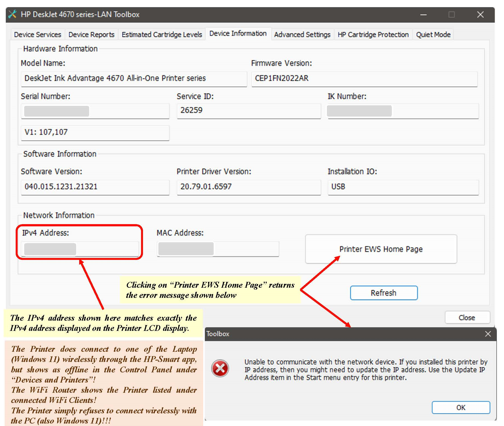This screenshot has width=504, height=426.
Task: Click the Service ID field showing 26259
Action: tap(249, 111)
